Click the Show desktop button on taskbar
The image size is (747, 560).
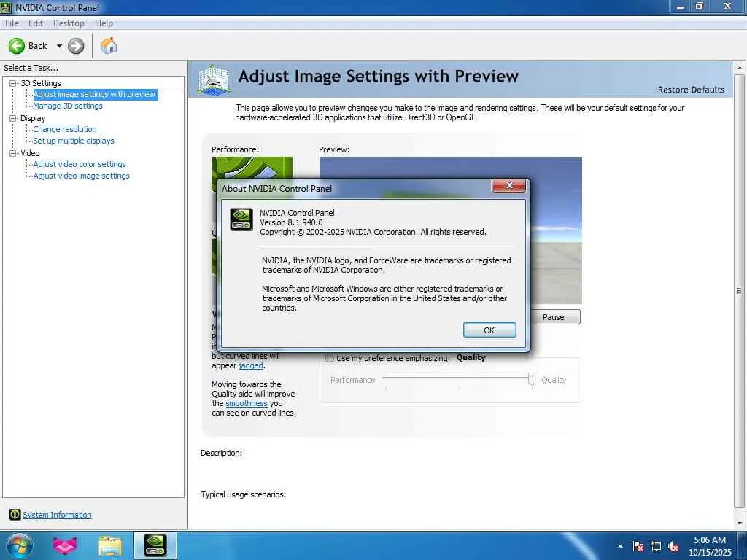742,545
